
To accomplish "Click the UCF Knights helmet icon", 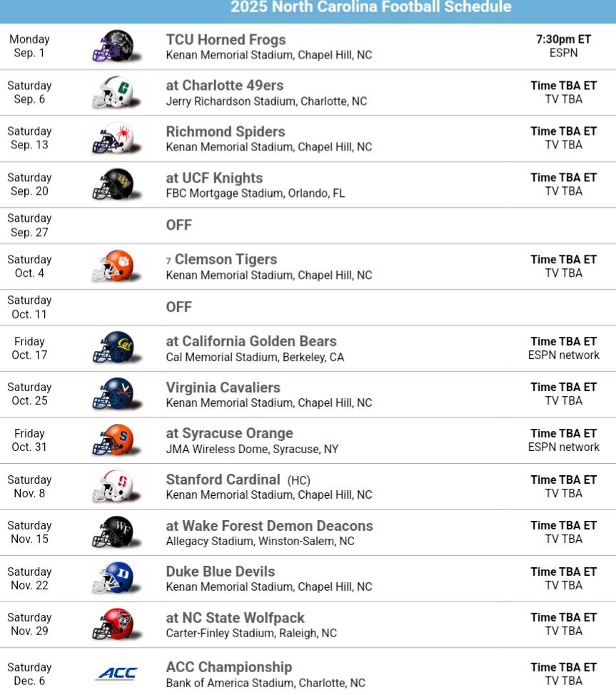I will [113, 184].
